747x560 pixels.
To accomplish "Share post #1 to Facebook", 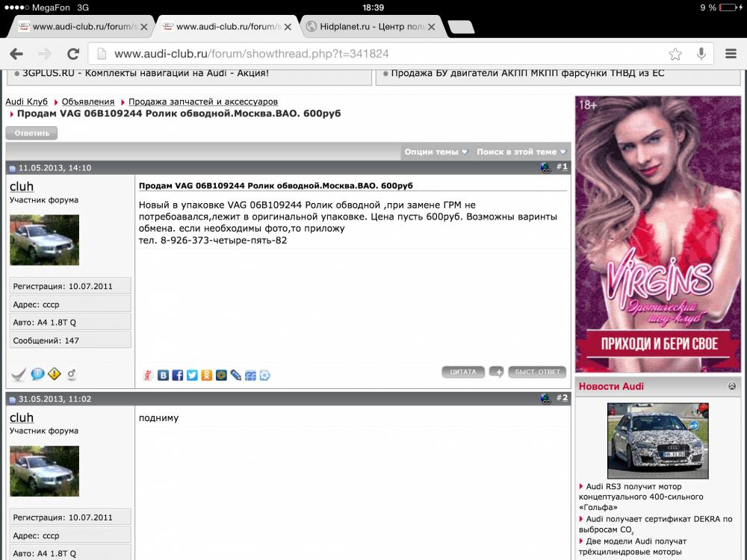I will pyautogui.click(x=178, y=376).
